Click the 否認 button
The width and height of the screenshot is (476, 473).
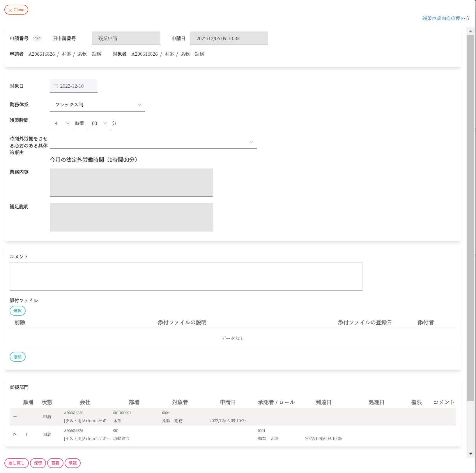[55, 463]
